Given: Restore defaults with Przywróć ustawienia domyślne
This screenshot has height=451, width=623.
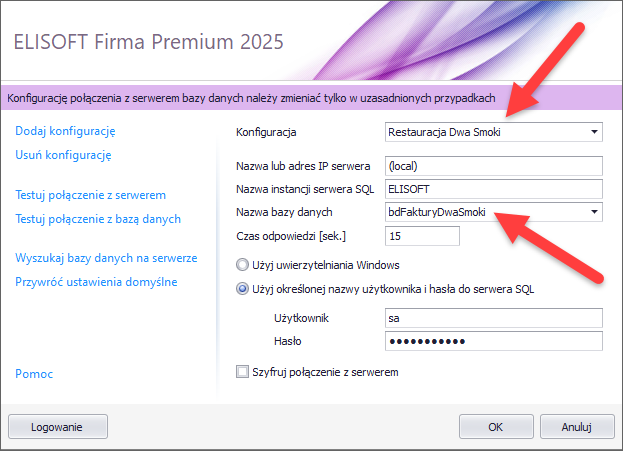Looking at the screenshot, I should click(96, 281).
